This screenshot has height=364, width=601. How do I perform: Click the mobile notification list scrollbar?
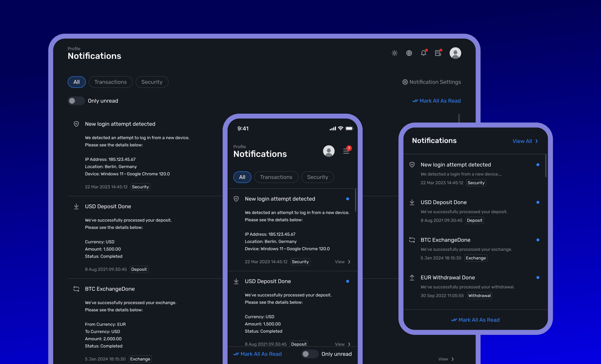coord(355,200)
